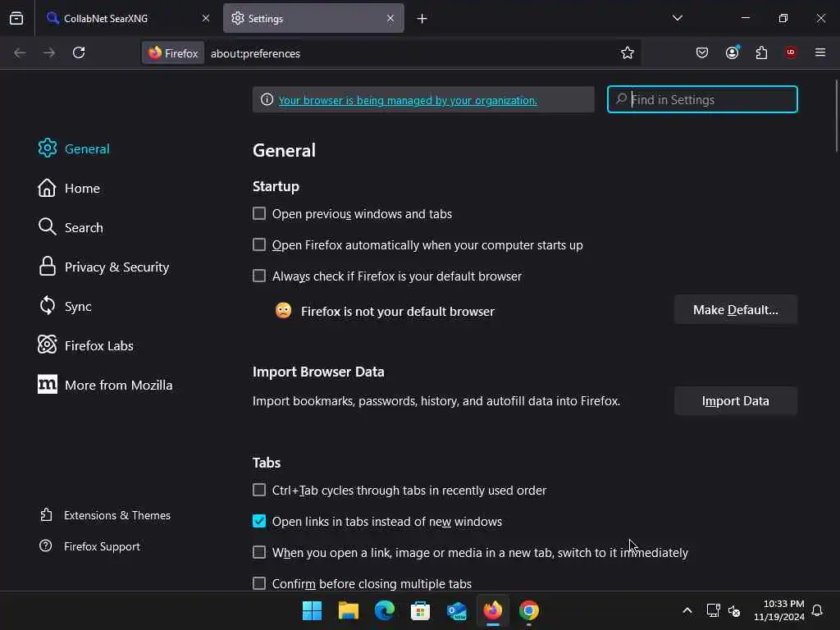Viewport: 840px width, 630px height.
Task: Show hidden icons in system tray
Action: [x=687, y=610]
